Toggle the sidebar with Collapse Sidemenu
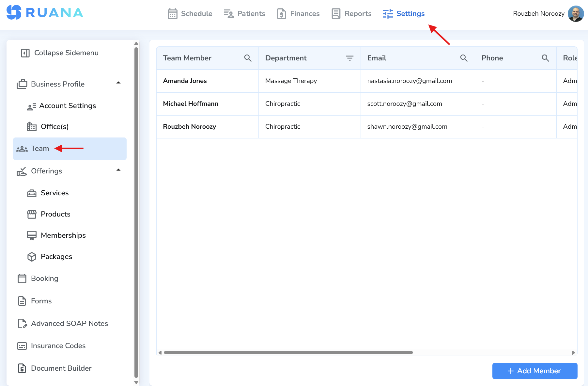Image resolution: width=588 pixels, height=386 pixels. coord(66,53)
